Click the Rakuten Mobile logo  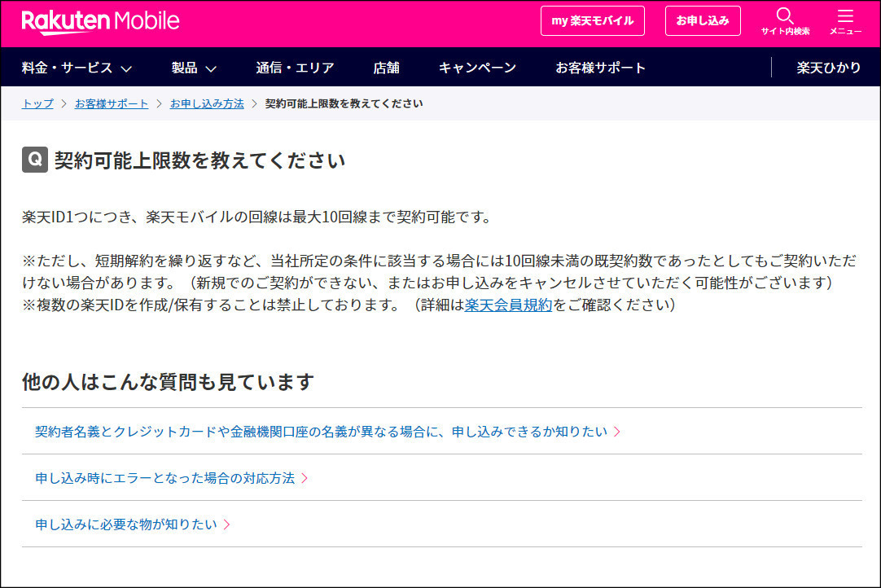pos(101,21)
